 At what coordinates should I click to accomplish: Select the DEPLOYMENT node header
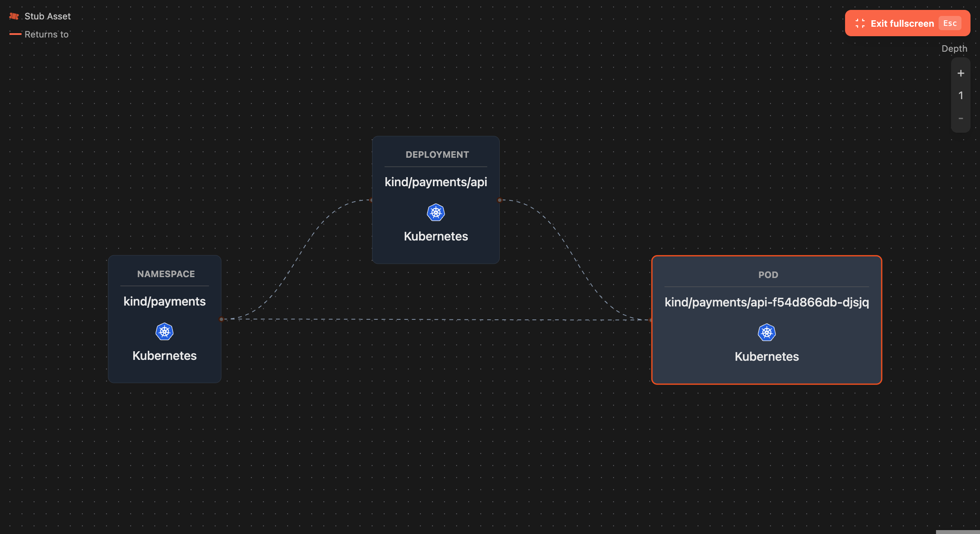(x=437, y=155)
